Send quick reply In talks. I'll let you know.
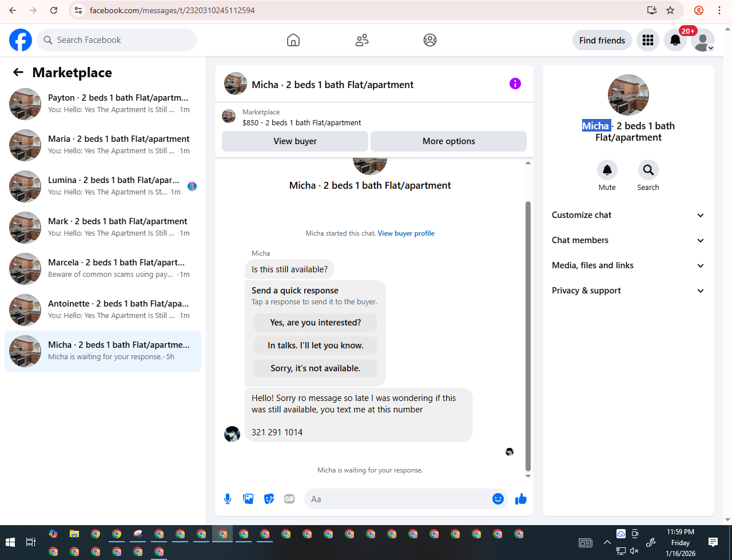The width and height of the screenshot is (732, 560). tap(316, 345)
